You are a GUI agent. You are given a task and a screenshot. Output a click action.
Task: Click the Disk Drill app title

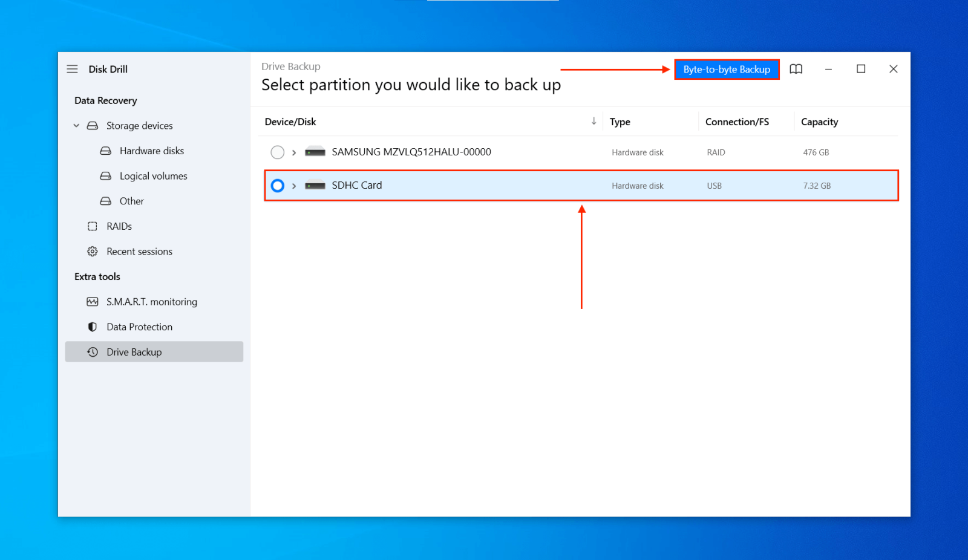coord(108,69)
